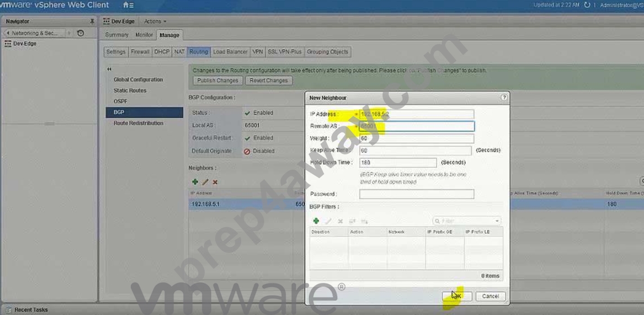The image size is (644, 315).
Task: Sort by IP Prefix LE column header
Action: 483,232
